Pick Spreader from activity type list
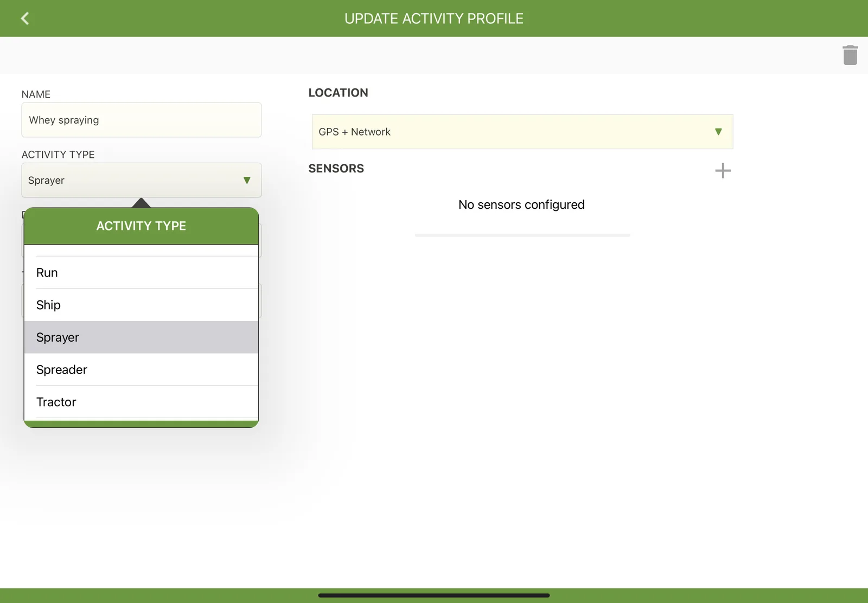868x603 pixels. coord(141,370)
